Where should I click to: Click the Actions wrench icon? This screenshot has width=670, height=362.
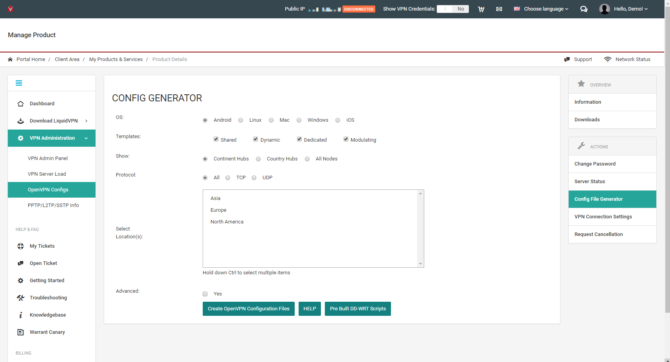[581, 146]
